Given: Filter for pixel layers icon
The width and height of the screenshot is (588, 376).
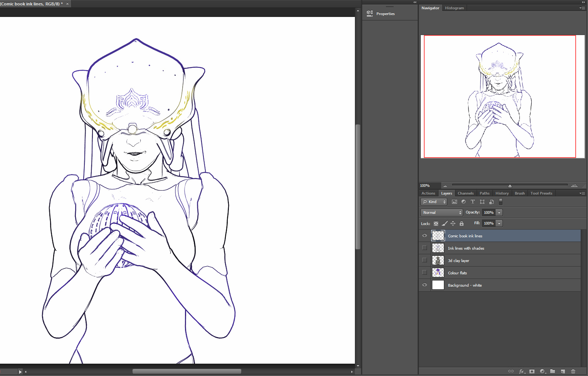Looking at the screenshot, I should click(x=454, y=202).
